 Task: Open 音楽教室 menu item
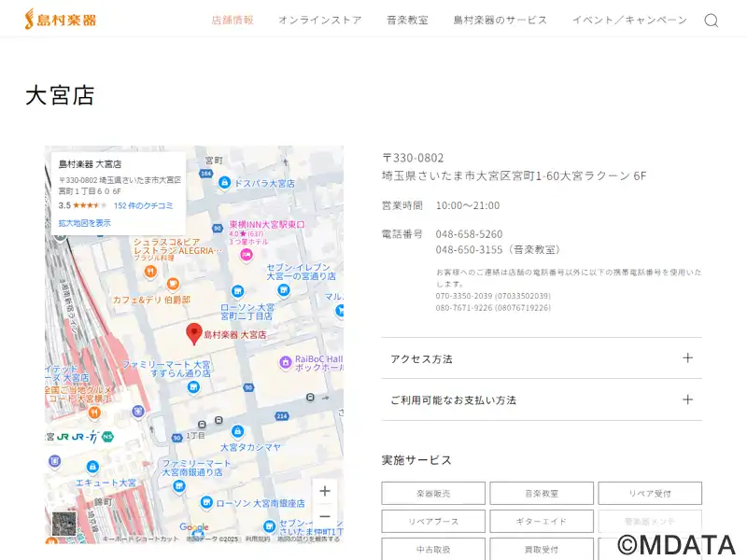(408, 20)
